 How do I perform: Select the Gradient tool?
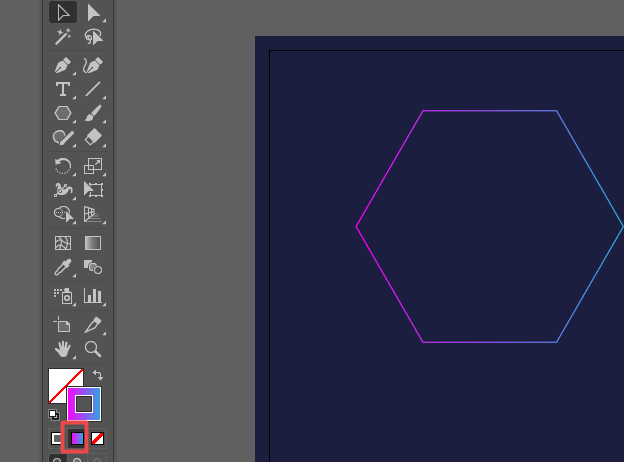pos(93,243)
